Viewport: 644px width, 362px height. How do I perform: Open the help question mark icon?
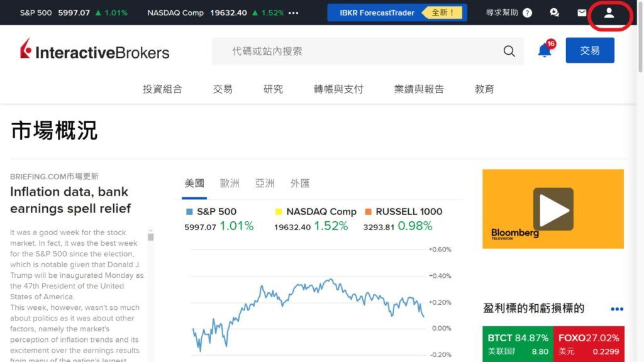point(527,12)
